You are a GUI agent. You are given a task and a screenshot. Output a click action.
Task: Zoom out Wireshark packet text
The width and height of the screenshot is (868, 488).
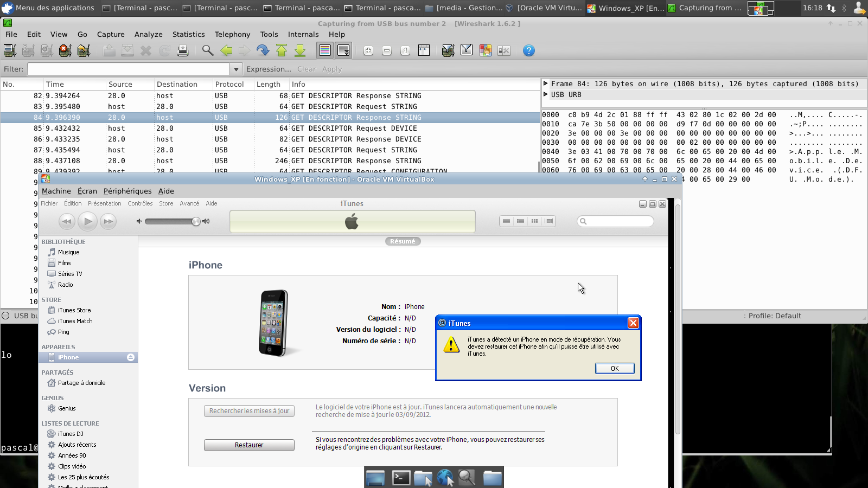click(x=387, y=50)
